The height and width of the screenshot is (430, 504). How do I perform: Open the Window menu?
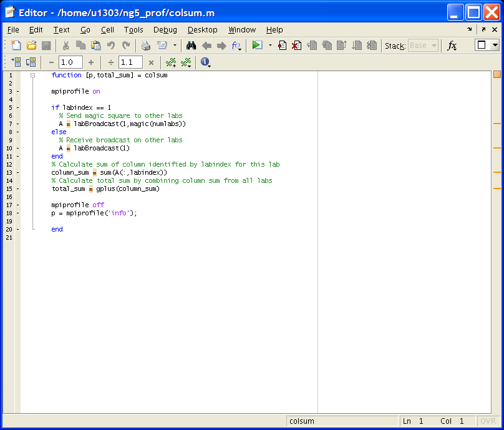point(242,30)
